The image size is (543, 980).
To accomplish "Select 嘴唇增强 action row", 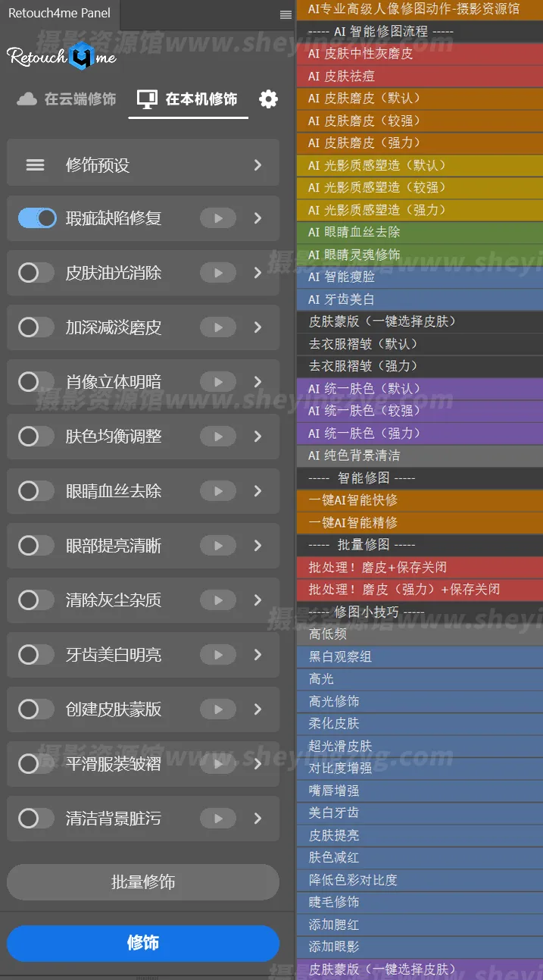I will [x=420, y=791].
